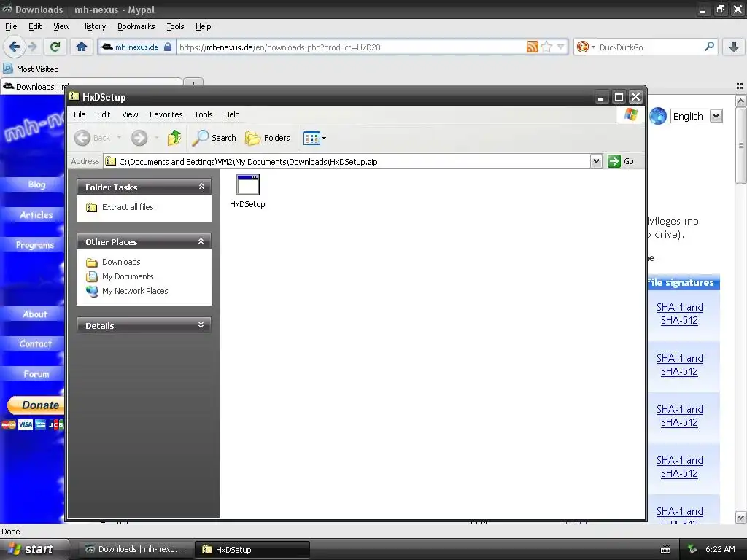The width and height of the screenshot is (747, 560).
Task: Open Explorer File menu
Action: pos(80,114)
